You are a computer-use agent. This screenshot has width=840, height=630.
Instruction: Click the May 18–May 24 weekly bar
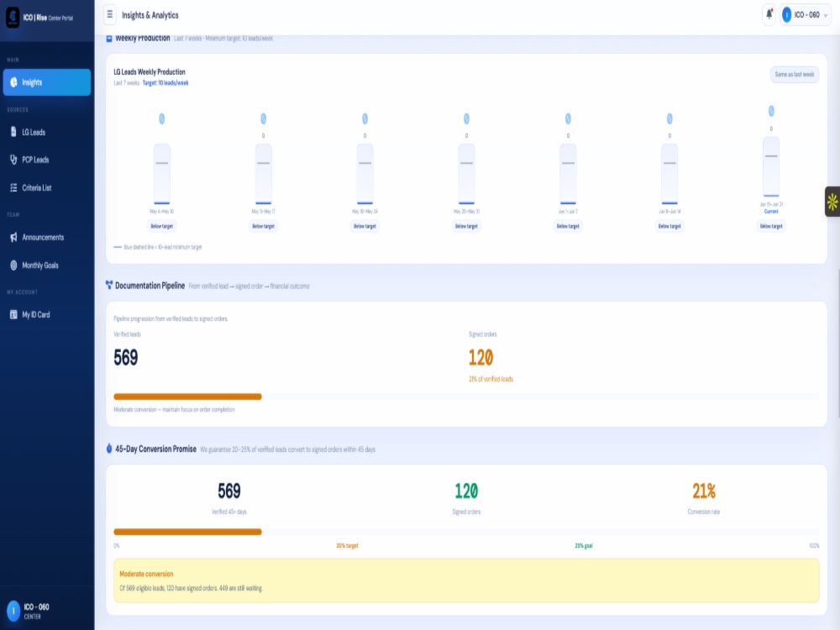pyautogui.click(x=365, y=174)
